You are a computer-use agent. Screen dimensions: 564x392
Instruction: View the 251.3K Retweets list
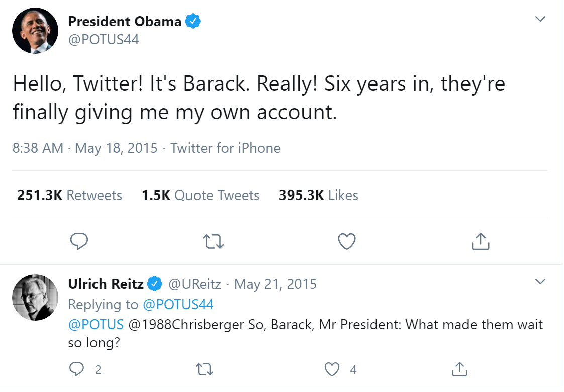(69, 195)
